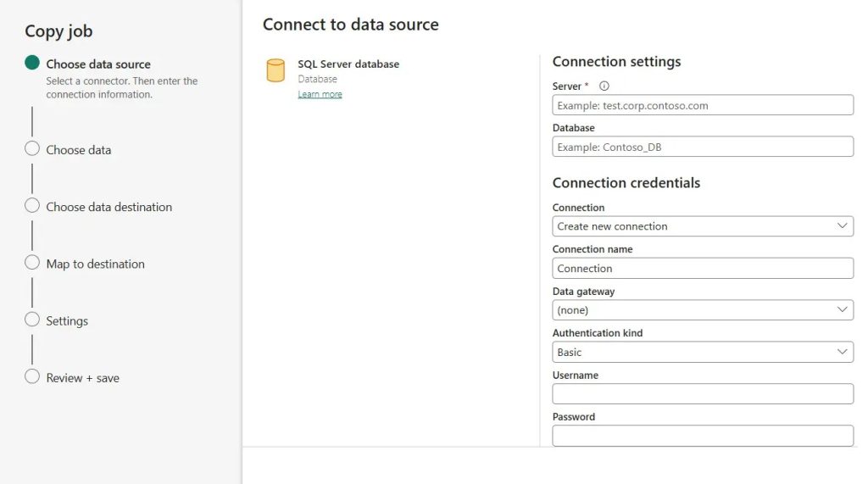Image resolution: width=868 pixels, height=484 pixels.
Task: Click the SQL Server database cylinder icon
Action: [x=275, y=71]
